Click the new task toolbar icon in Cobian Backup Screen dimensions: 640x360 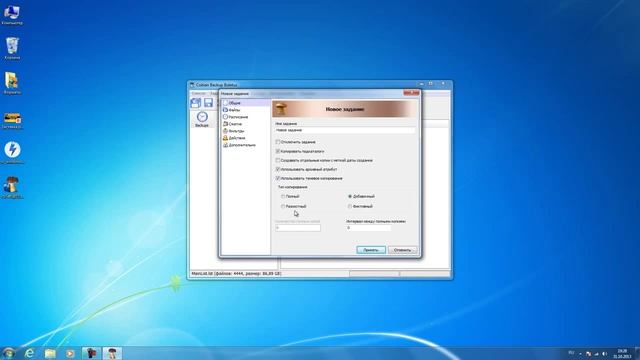point(196,103)
